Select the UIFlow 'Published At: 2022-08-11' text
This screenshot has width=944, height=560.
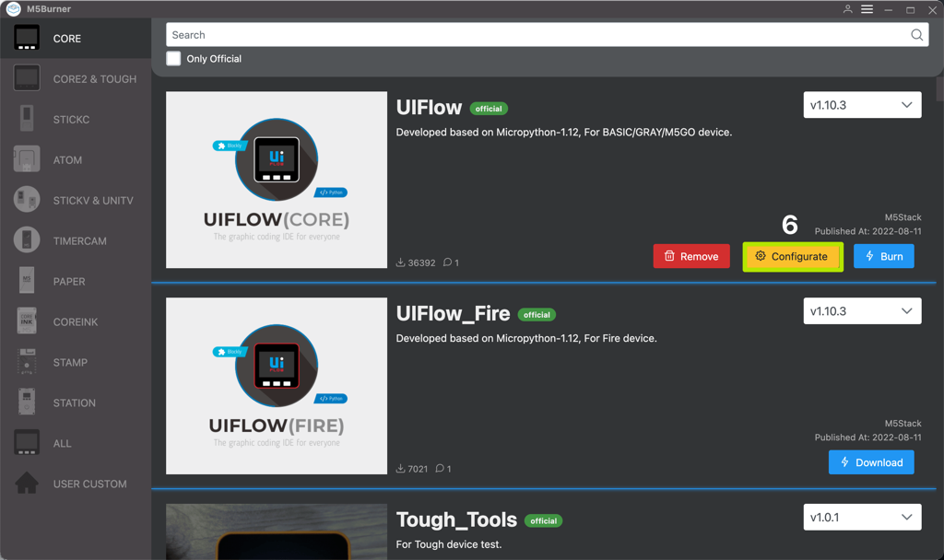point(867,231)
